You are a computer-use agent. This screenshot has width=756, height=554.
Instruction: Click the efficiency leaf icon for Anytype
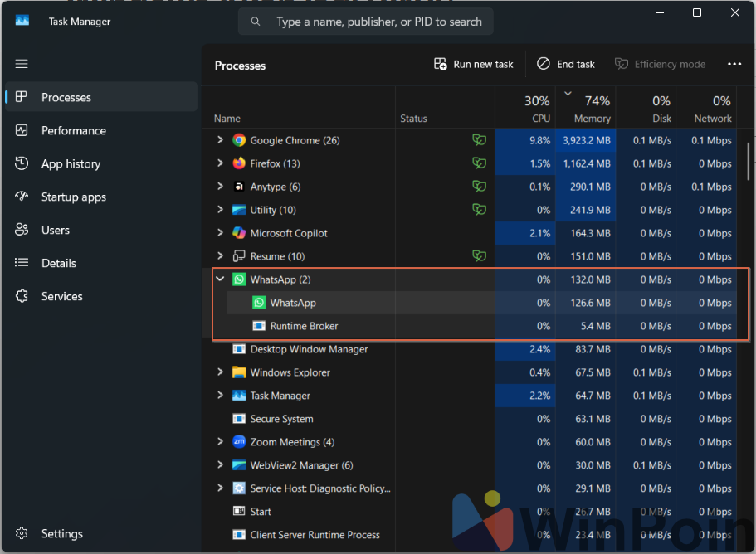click(479, 186)
